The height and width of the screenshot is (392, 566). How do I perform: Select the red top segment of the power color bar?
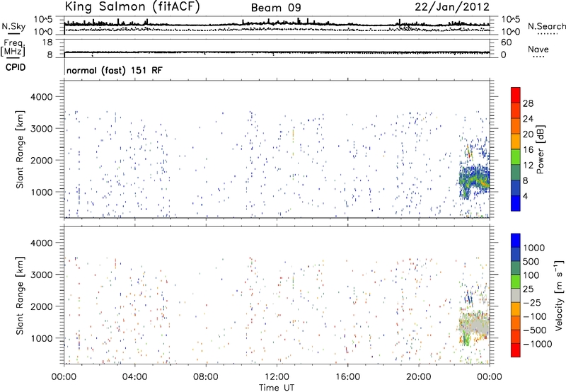(x=516, y=95)
